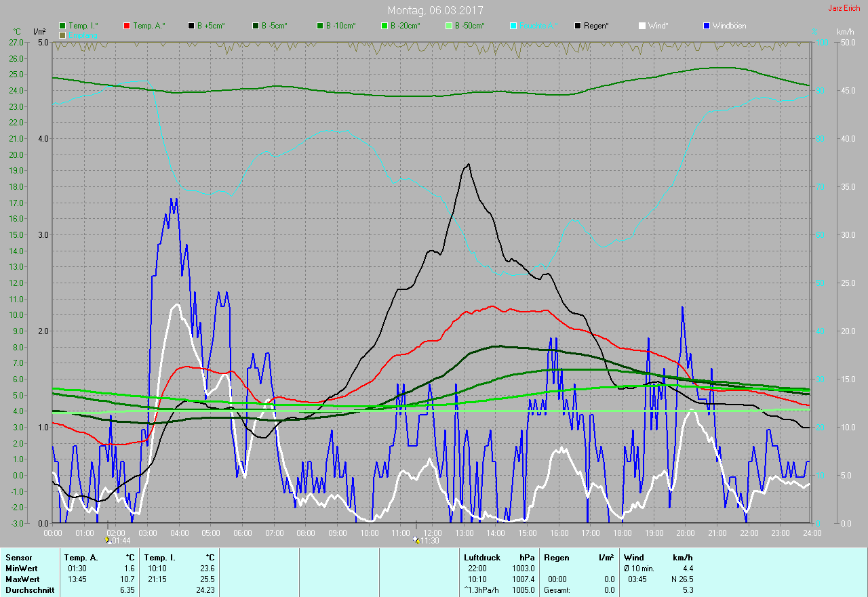This screenshot has width=868, height=597.
Task: Click the olive swatch in second legend row
Action: [63, 35]
